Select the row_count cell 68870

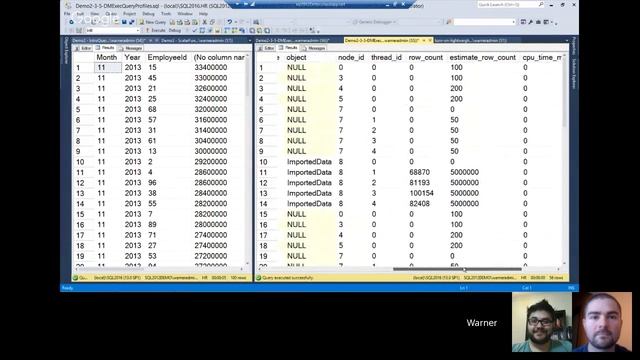point(420,173)
